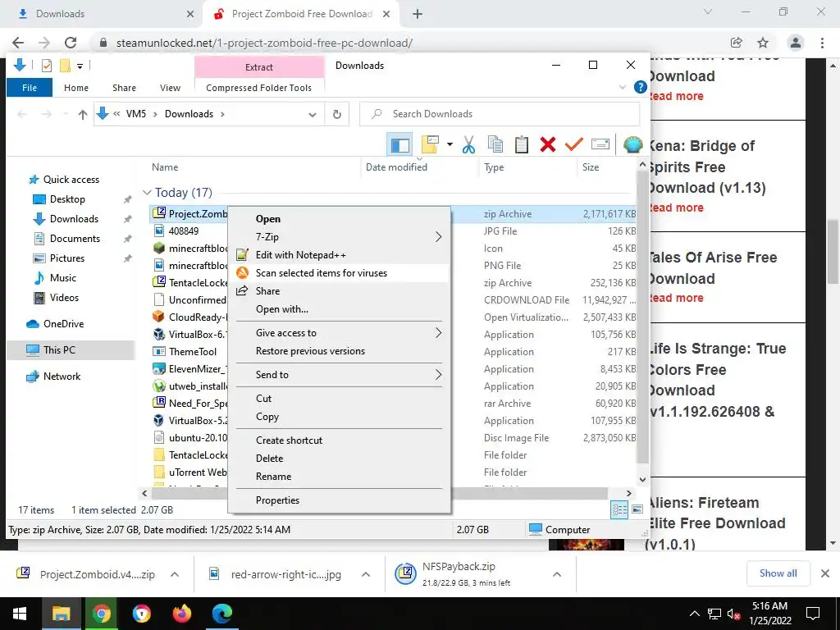Open new folder toolbar dropdown arrow

(450, 144)
